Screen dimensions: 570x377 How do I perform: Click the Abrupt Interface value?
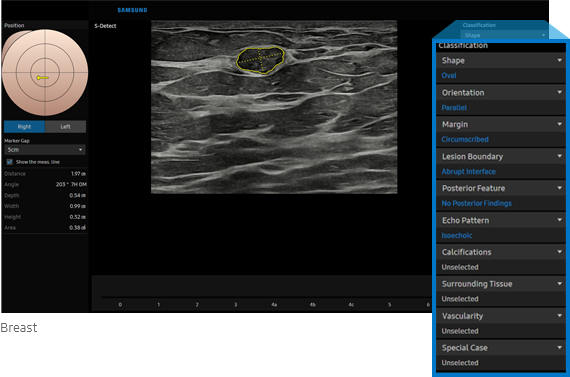click(468, 171)
